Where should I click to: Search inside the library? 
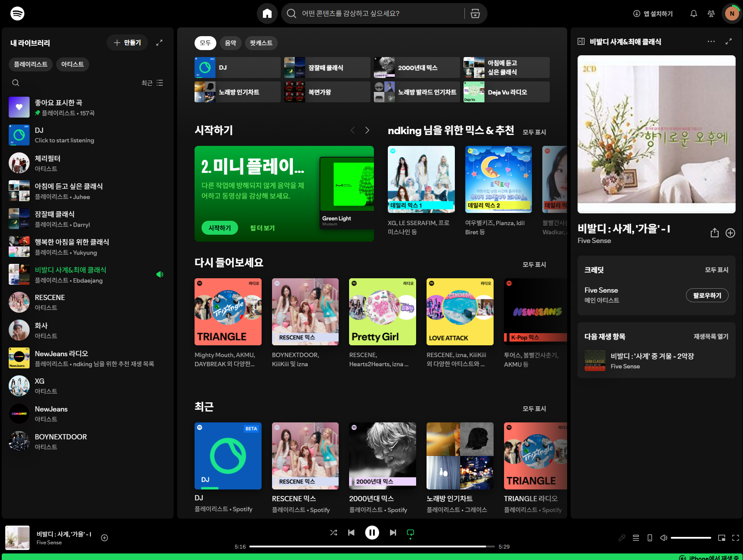point(16,83)
